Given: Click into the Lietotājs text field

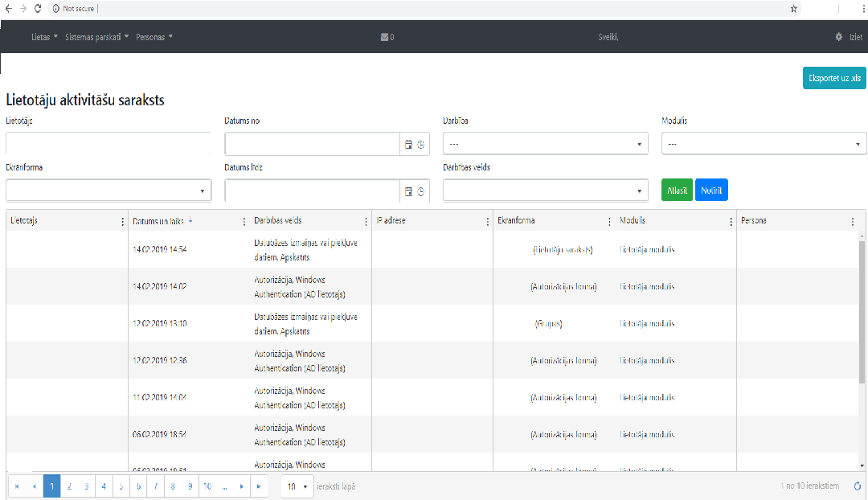Looking at the screenshot, I should (x=108, y=144).
